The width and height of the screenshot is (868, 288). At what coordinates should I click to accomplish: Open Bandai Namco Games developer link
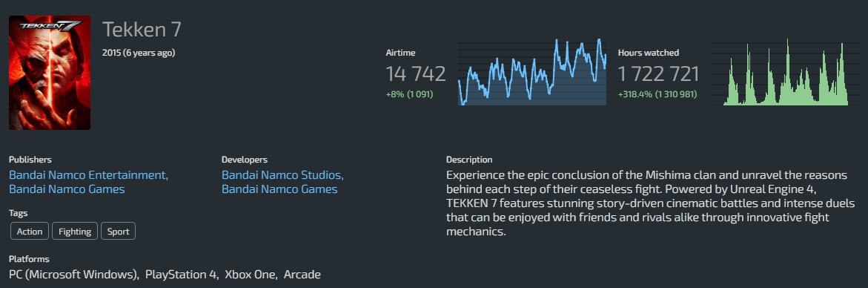click(279, 189)
